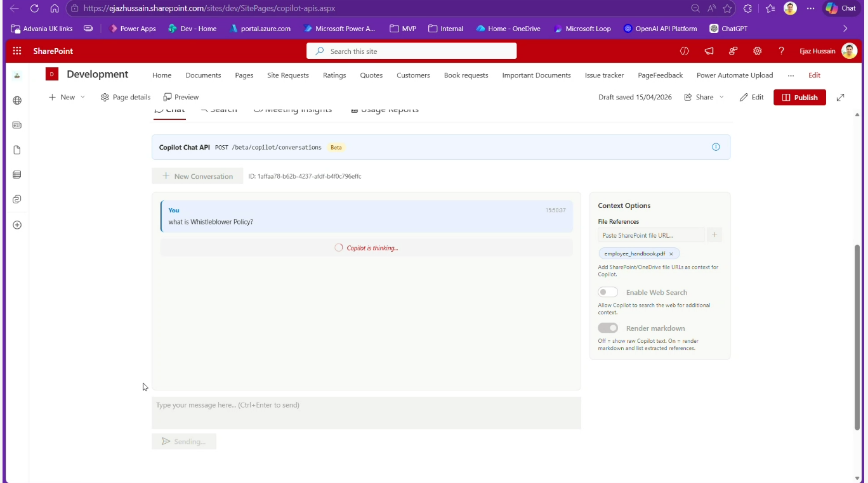The image size is (868, 483).
Task: Click the plus icon to add file reference
Action: click(x=714, y=235)
